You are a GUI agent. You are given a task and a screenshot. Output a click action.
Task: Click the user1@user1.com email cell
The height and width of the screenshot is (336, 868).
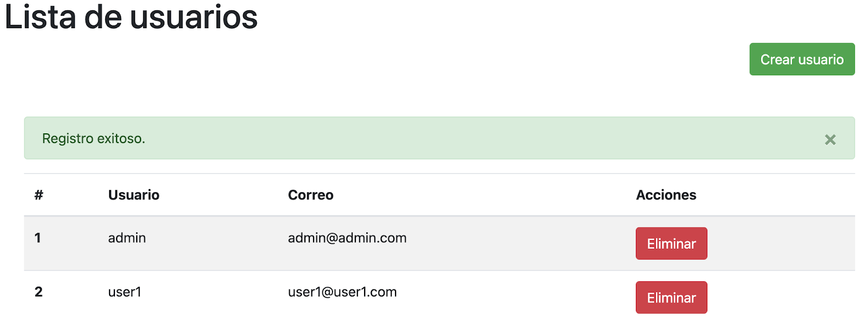[x=342, y=292]
